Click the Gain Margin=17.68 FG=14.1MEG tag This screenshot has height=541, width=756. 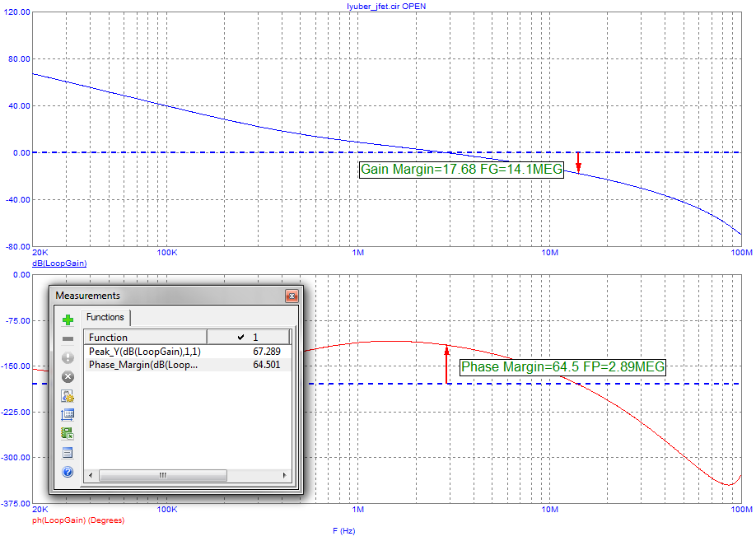point(461,170)
